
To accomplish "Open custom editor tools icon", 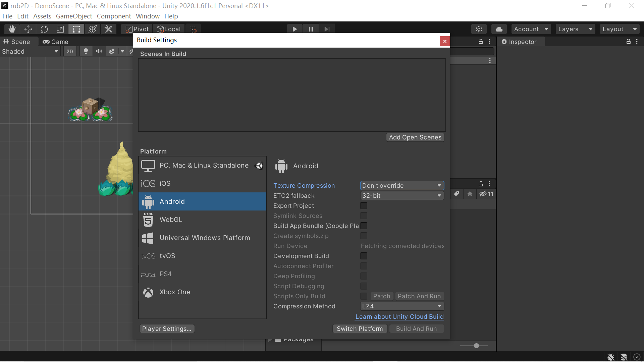I will pyautogui.click(x=108, y=29).
